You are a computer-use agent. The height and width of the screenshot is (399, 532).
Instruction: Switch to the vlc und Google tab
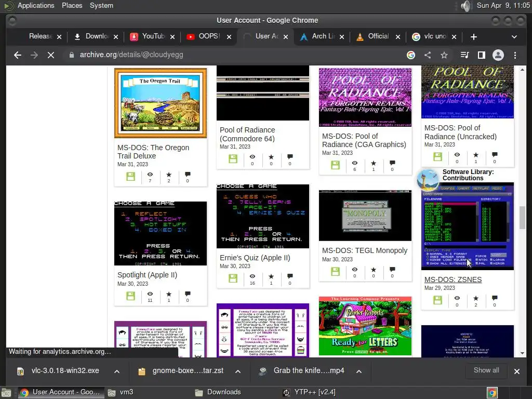coord(430,36)
